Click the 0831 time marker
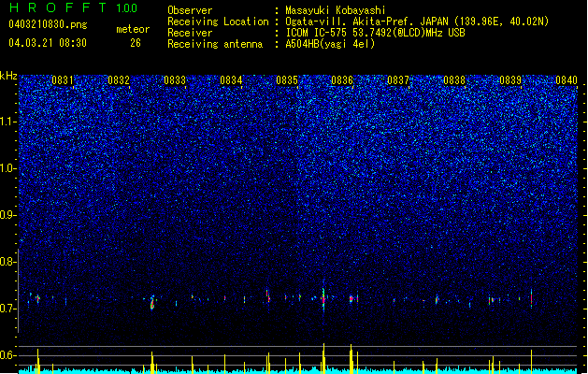 point(63,80)
